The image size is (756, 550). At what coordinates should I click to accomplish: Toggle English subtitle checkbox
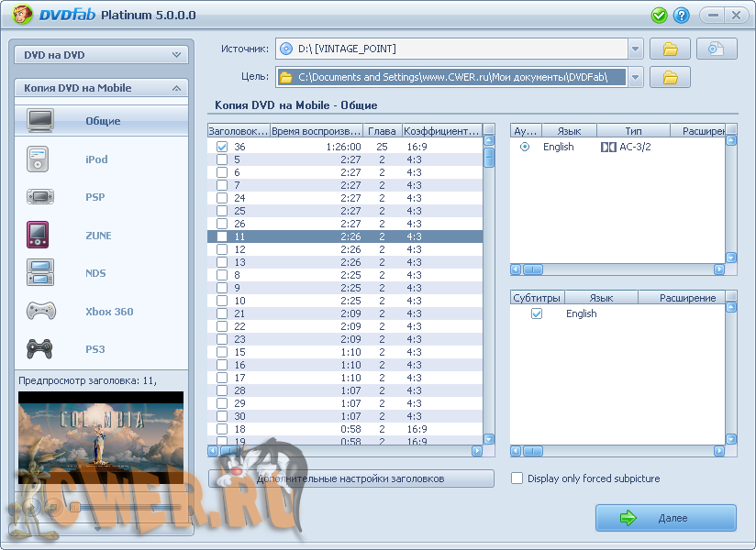click(537, 313)
